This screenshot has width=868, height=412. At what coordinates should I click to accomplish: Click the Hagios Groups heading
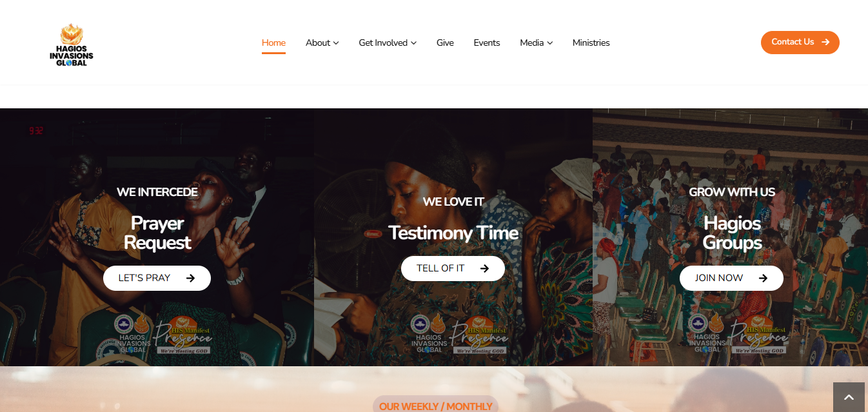click(732, 233)
